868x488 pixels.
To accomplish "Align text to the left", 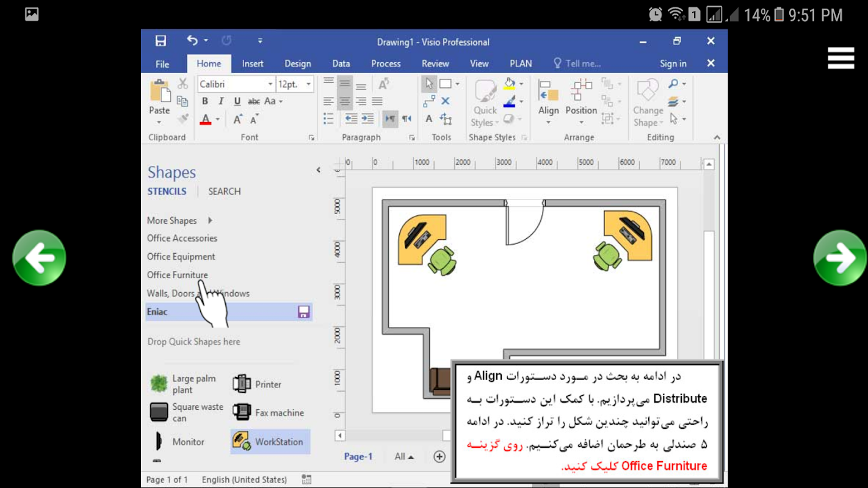I will pos(329,101).
